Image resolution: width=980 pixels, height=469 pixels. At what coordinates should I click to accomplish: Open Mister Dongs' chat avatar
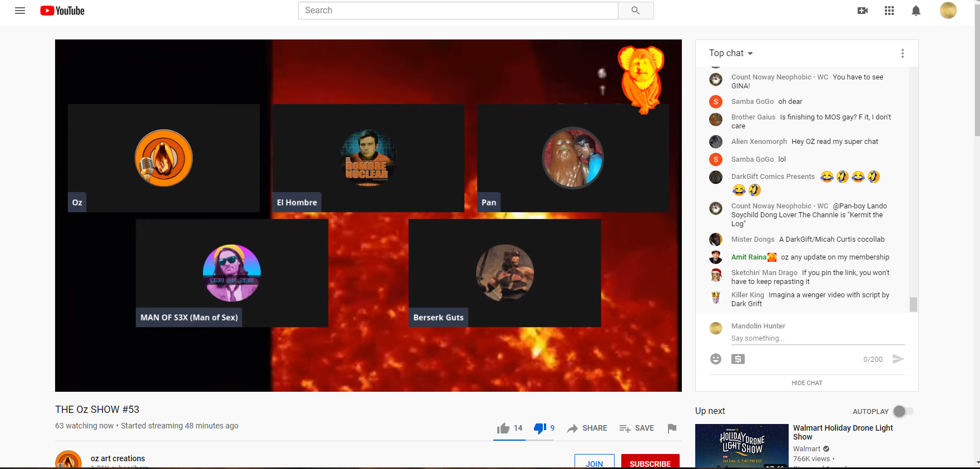(716, 240)
